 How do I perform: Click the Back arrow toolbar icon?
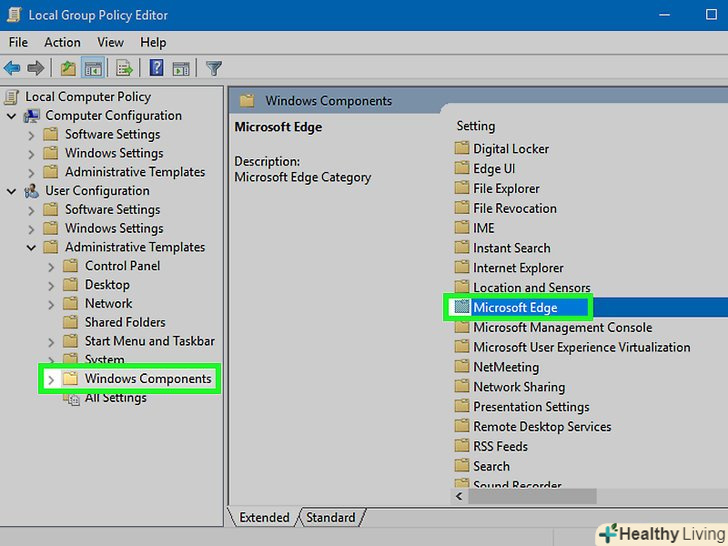pos(12,69)
